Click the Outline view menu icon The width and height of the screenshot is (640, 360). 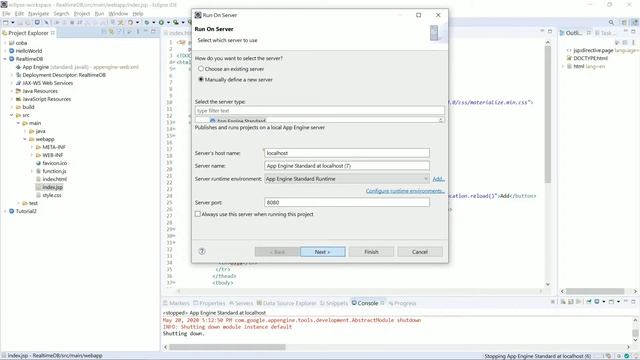click(x=633, y=42)
